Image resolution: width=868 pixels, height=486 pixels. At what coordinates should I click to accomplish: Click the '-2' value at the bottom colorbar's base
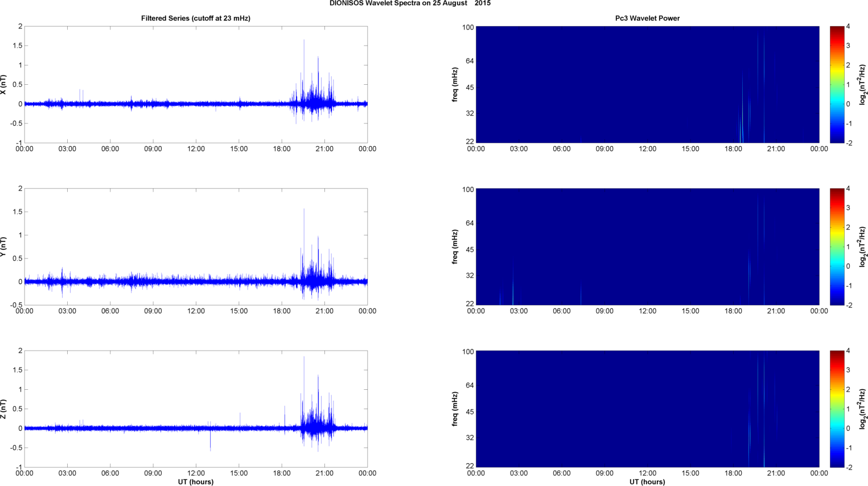coord(849,468)
